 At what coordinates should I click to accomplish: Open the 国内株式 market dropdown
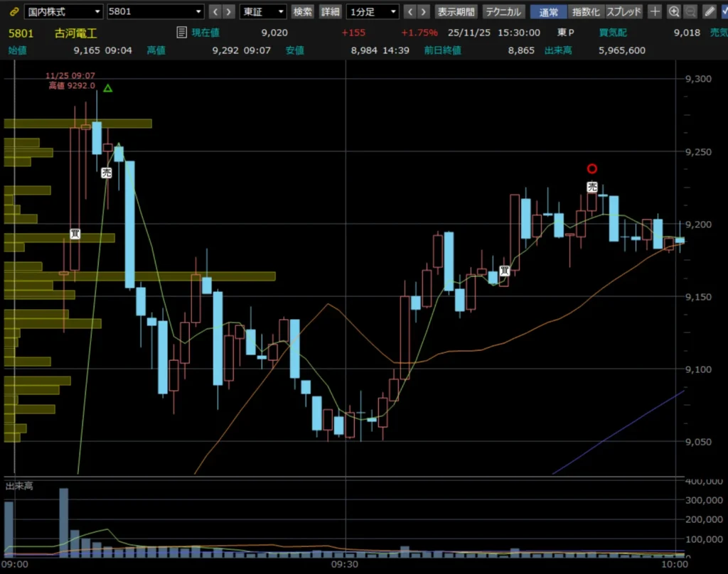tap(63, 11)
